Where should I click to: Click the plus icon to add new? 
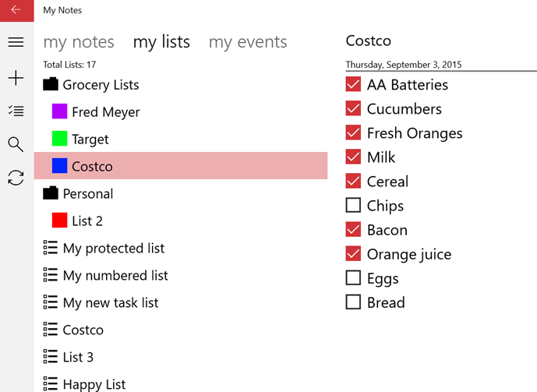click(16, 78)
